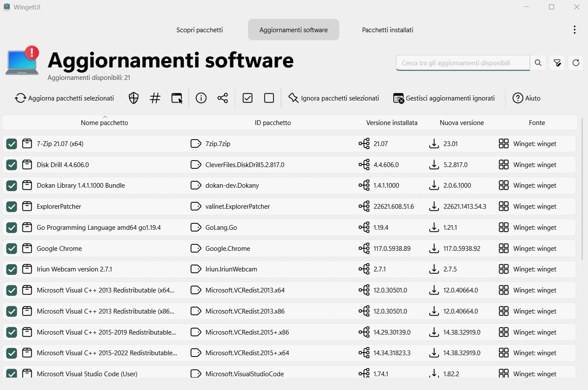The height and width of the screenshot is (390, 588).
Task: Click version tree icon beside 21.07
Action: click(x=364, y=143)
